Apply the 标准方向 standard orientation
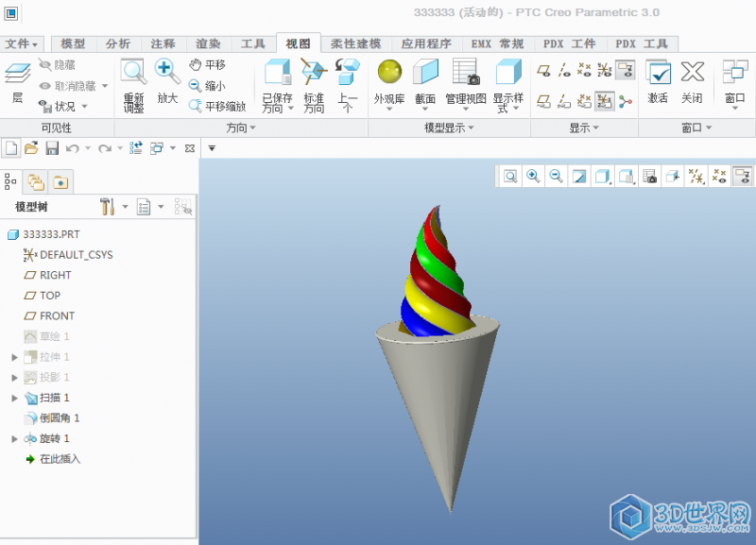Image resolution: width=756 pixels, height=545 pixels. point(314,85)
